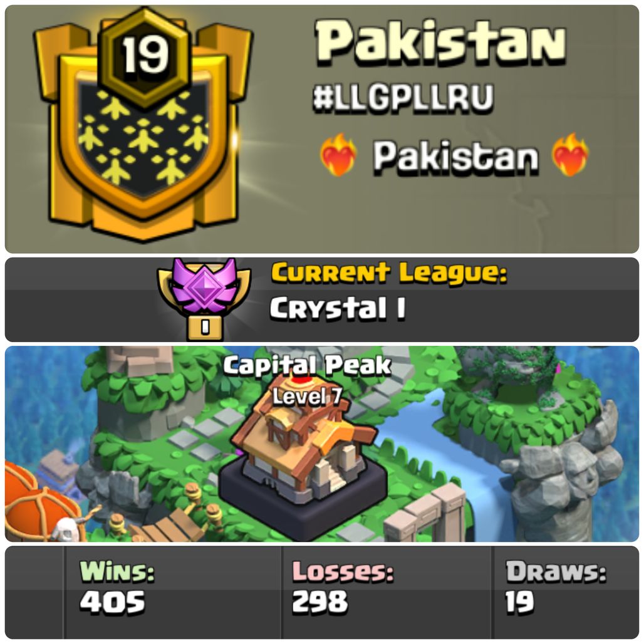Tap the level 19 hexagon badge

pyautogui.click(x=145, y=56)
